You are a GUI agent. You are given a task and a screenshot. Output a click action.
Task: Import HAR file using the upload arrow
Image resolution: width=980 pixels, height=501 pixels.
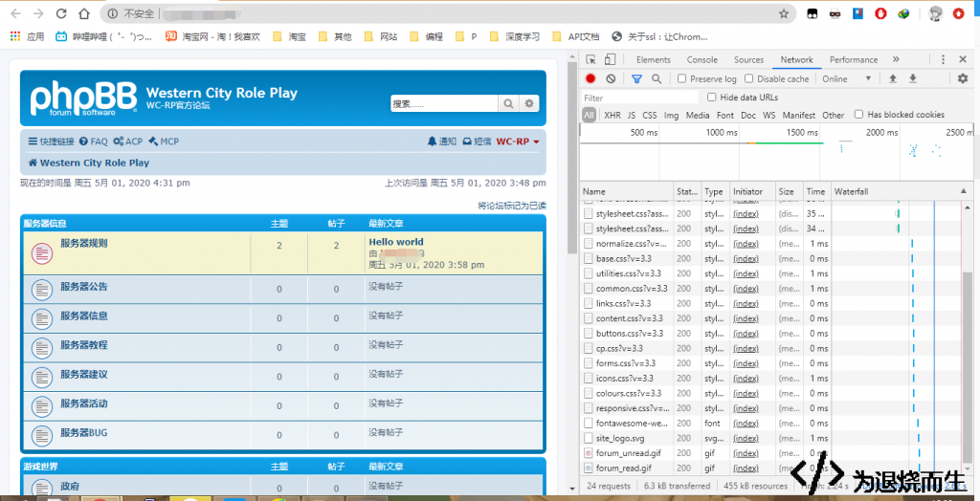click(x=893, y=78)
